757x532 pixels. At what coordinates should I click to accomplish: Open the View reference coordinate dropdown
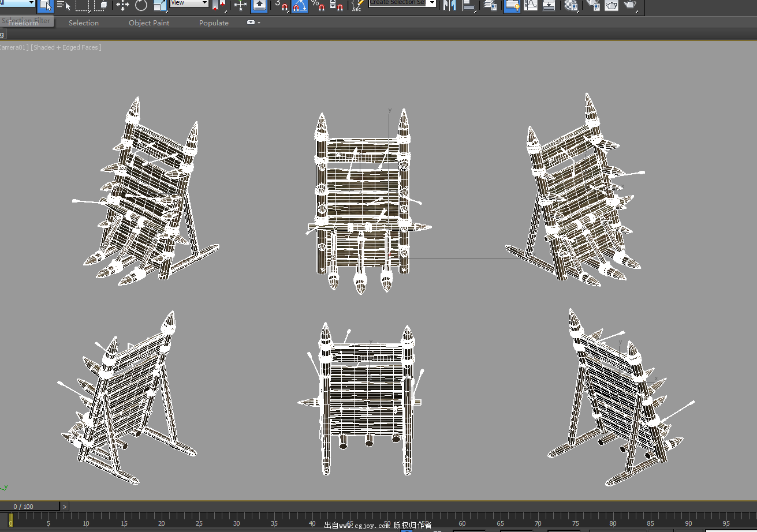189,3
